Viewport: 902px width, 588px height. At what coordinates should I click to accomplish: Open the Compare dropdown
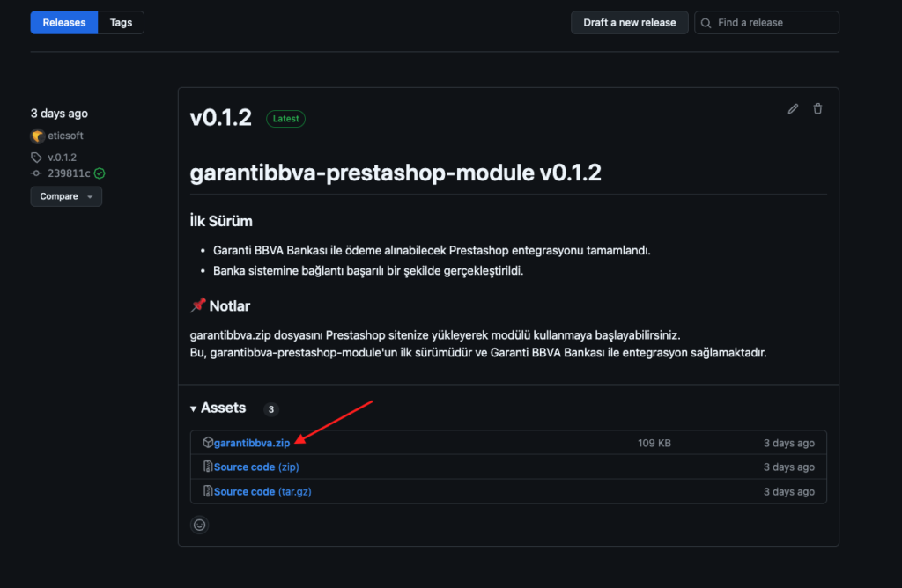click(66, 196)
